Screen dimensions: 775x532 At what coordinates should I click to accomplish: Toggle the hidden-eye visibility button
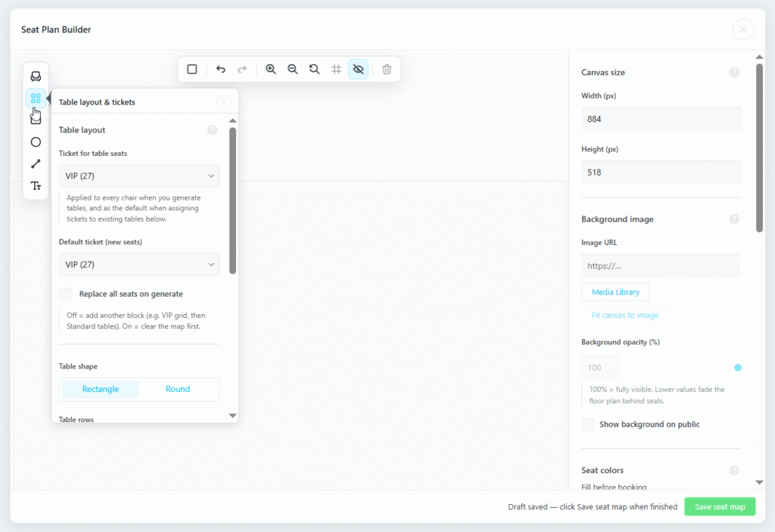(358, 69)
